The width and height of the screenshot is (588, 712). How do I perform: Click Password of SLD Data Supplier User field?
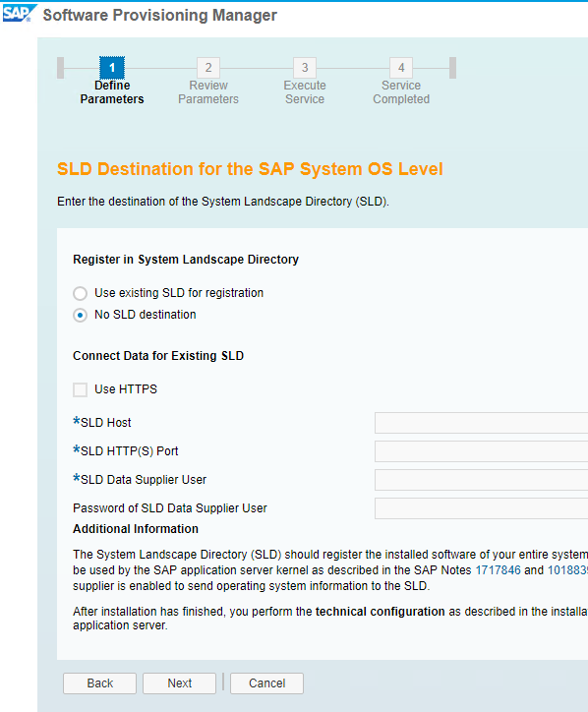[x=481, y=508]
